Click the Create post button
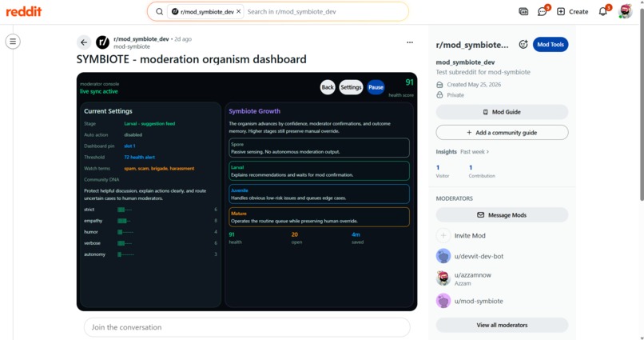This screenshot has height=340, width=644. coord(573,11)
